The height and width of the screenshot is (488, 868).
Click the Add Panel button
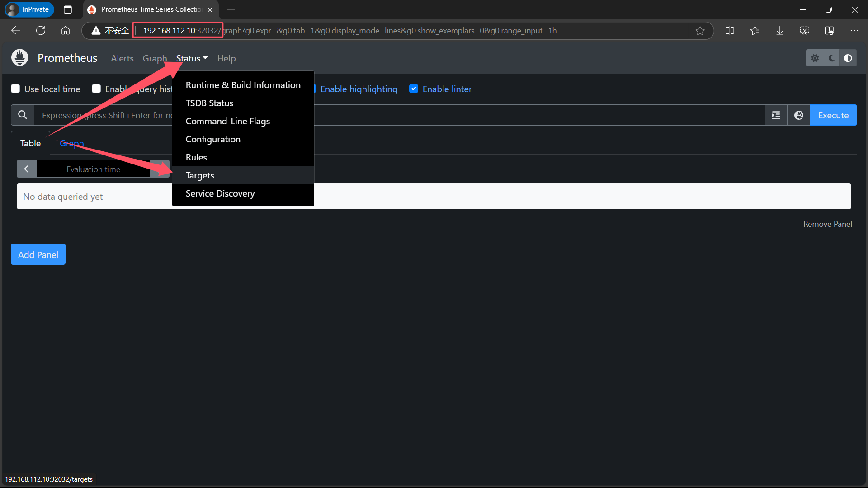pyautogui.click(x=38, y=254)
